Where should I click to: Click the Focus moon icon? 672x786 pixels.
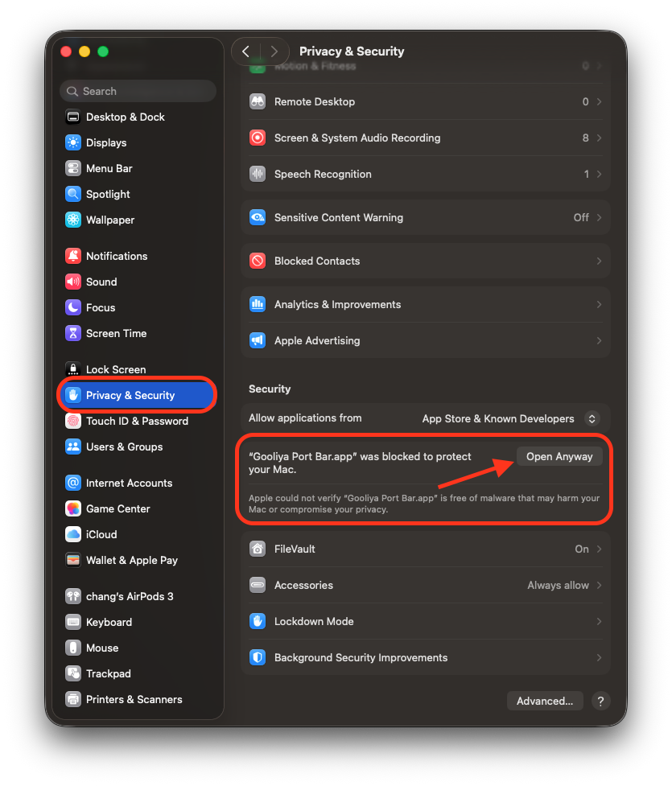tap(73, 307)
